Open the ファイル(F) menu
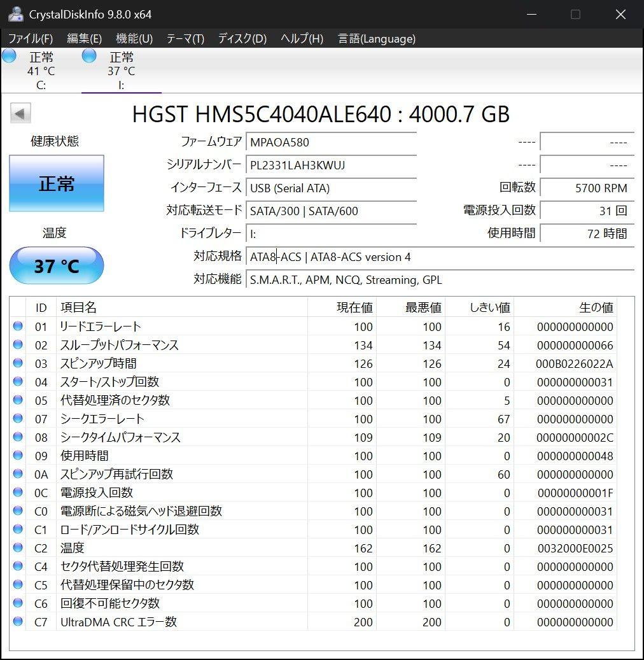This screenshot has width=644, height=660. pyautogui.click(x=31, y=39)
